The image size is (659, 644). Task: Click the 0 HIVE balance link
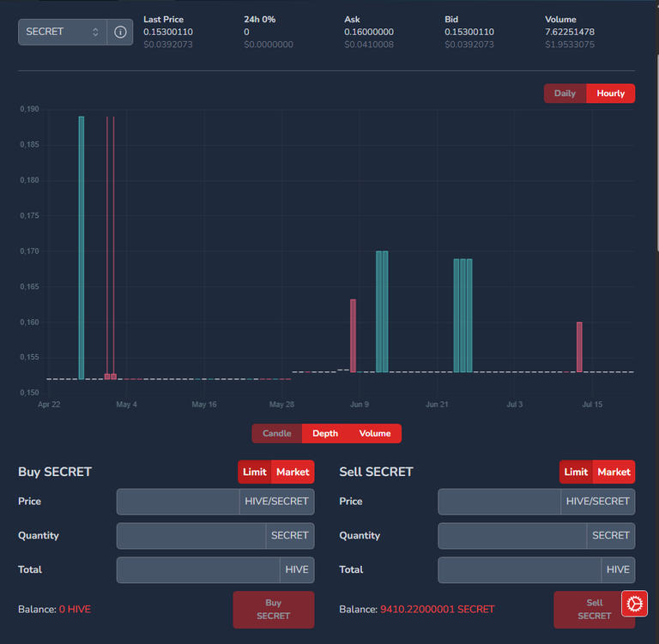[x=75, y=609]
